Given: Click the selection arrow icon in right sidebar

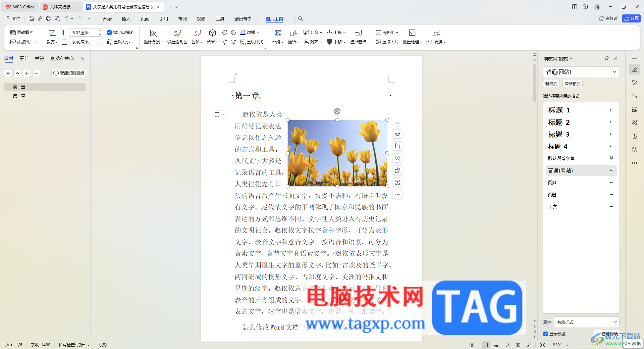Looking at the screenshot, I should (635, 83).
